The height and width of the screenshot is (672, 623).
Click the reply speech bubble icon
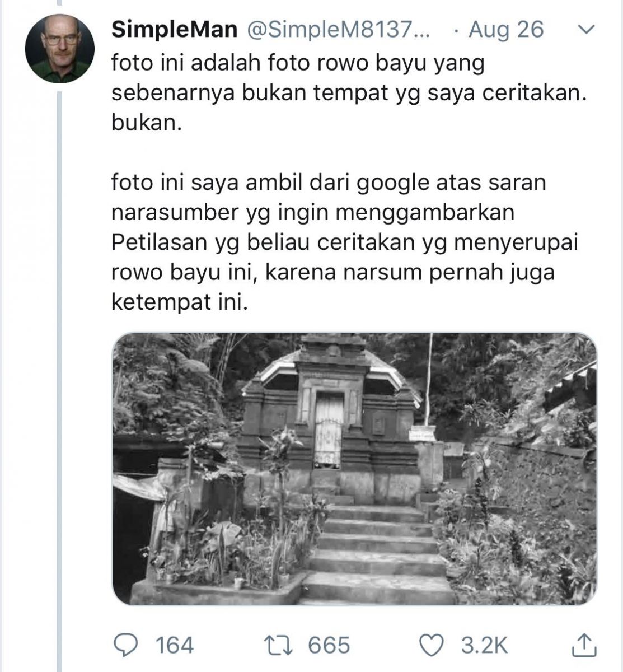point(126,645)
